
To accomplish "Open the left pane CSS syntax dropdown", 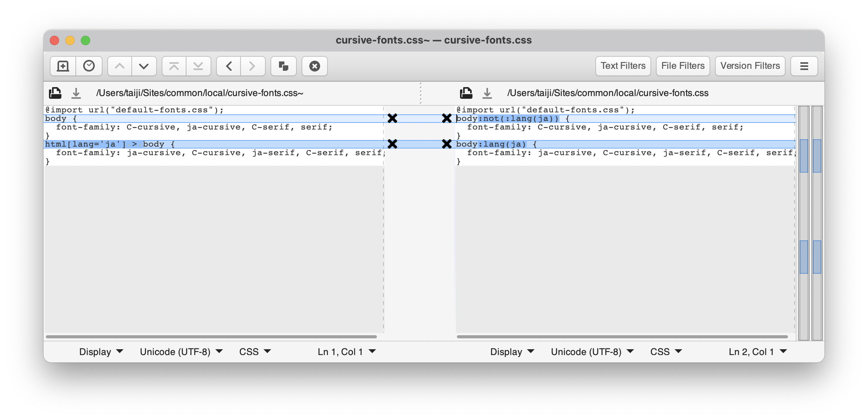I will 255,352.
